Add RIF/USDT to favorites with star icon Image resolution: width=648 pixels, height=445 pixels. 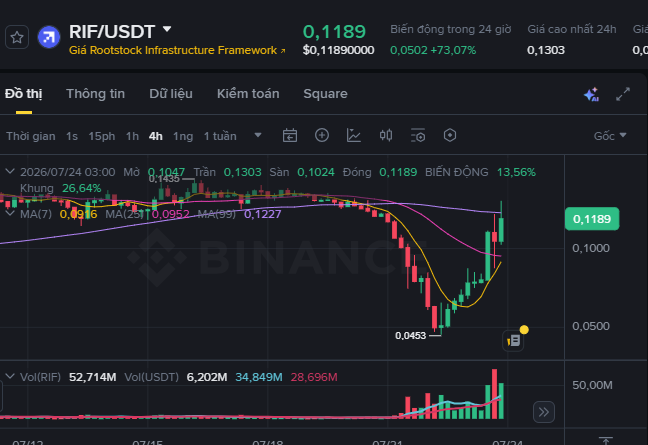(x=17, y=38)
